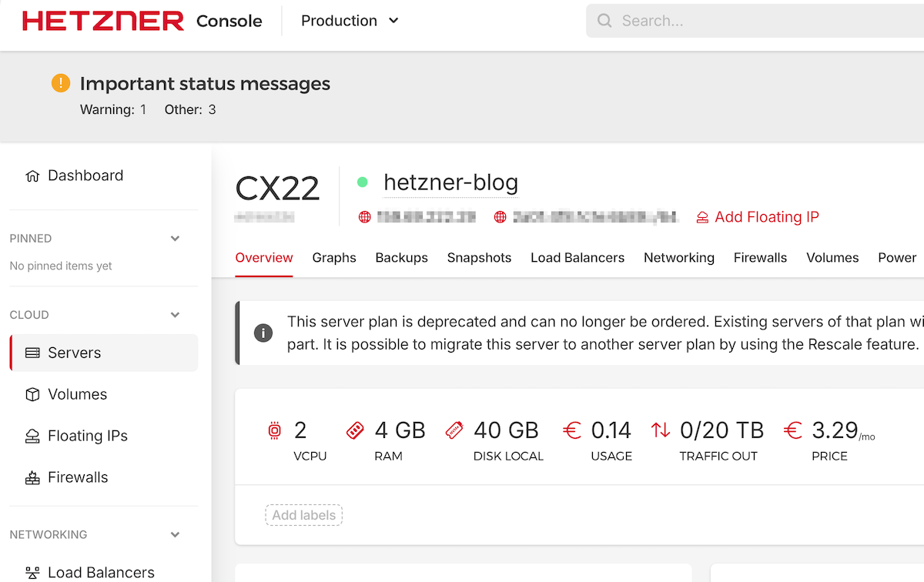924x582 pixels.
Task: Click the hetzner-blog server name
Action: coord(450,183)
